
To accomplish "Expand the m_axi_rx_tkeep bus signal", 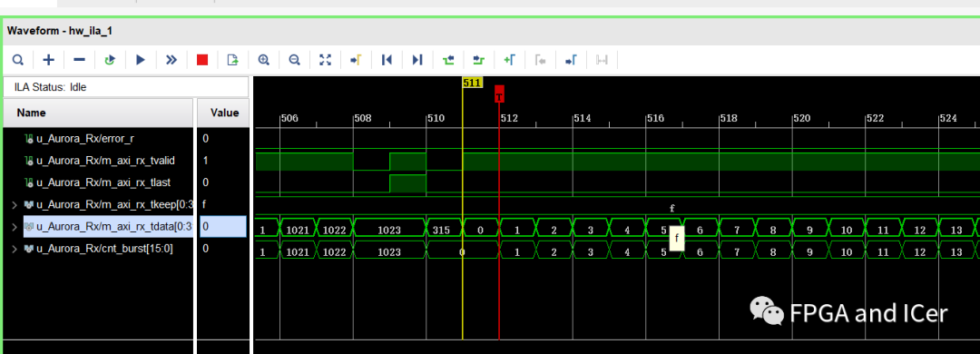I will point(15,204).
